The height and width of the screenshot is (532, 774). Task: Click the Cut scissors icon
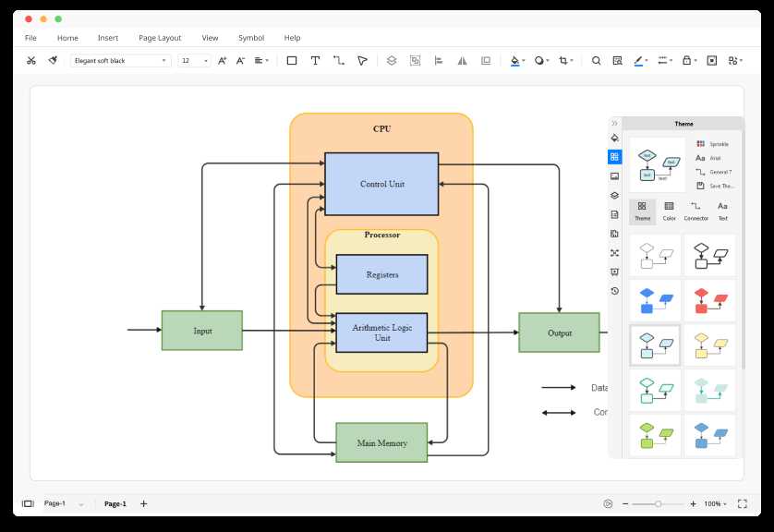(31, 61)
